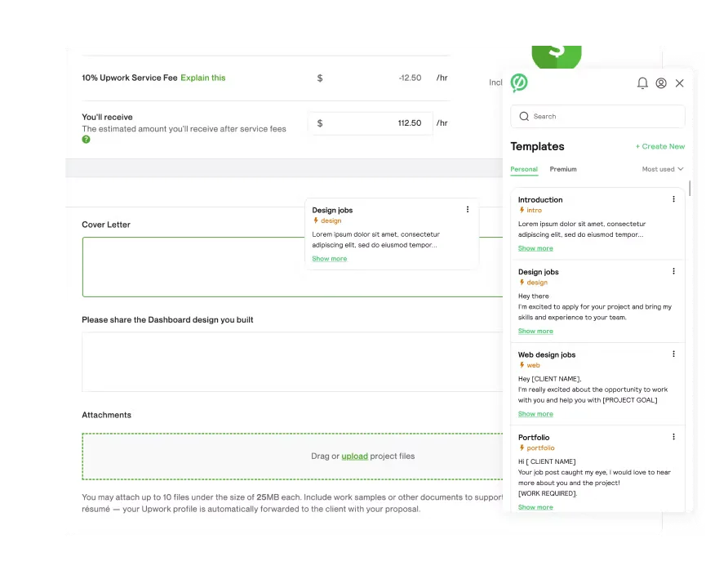Open the notifications bell in Templates panel
Viewport: 728px width, 579px height.
(642, 83)
